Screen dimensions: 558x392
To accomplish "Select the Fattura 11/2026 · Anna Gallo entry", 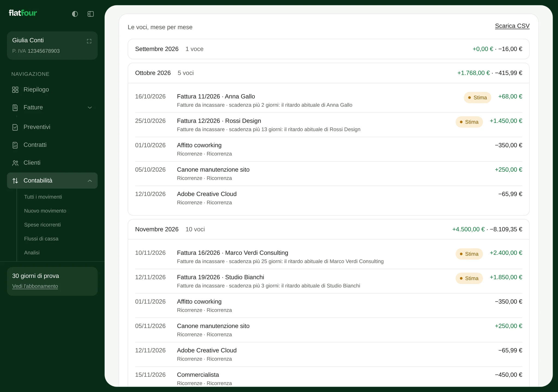I will pyautogui.click(x=329, y=100).
